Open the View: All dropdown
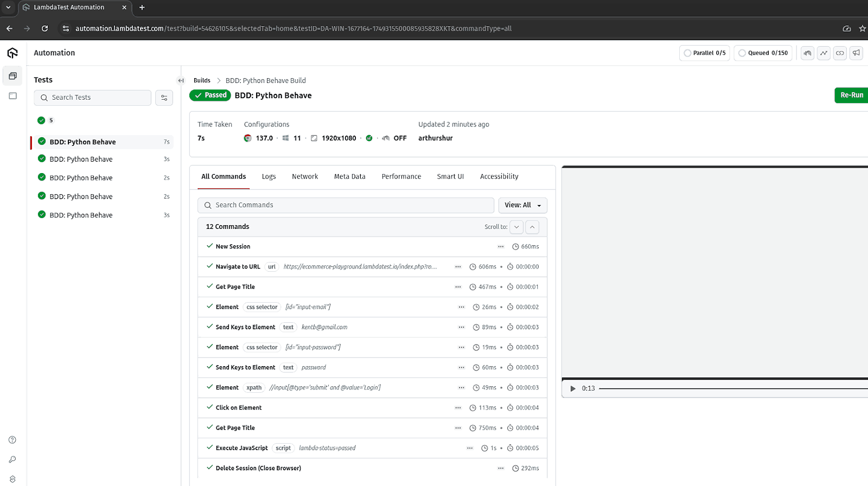 click(x=522, y=205)
